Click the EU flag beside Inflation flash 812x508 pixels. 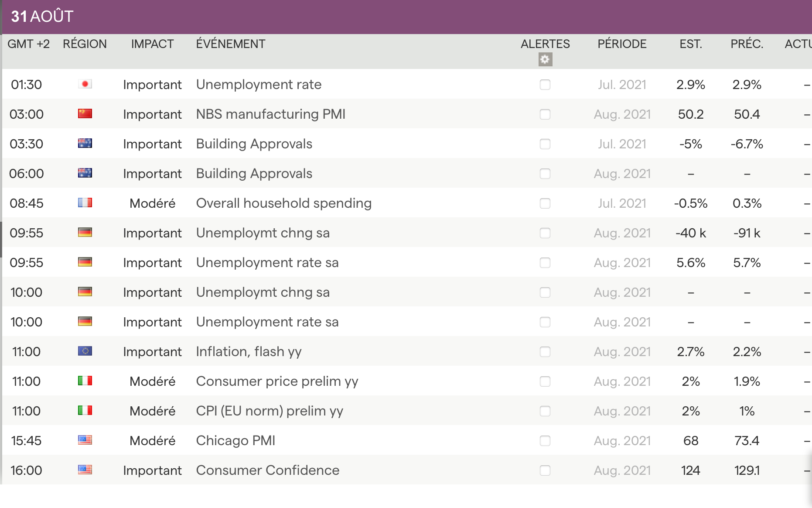85,351
